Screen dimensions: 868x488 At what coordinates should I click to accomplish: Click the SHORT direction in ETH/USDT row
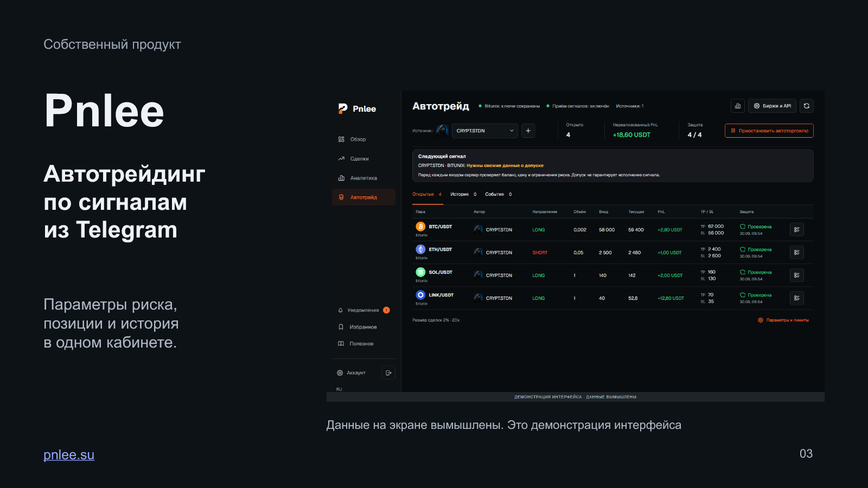pos(540,253)
